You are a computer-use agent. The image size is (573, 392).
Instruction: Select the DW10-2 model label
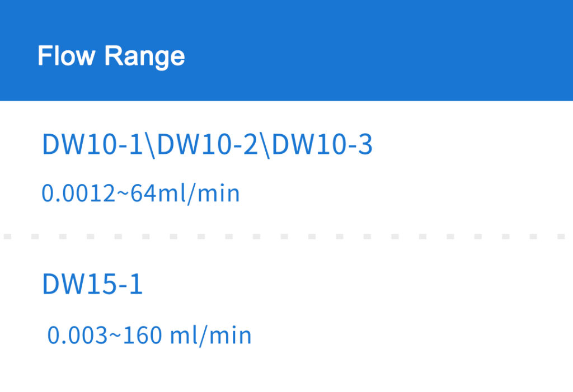(x=208, y=144)
